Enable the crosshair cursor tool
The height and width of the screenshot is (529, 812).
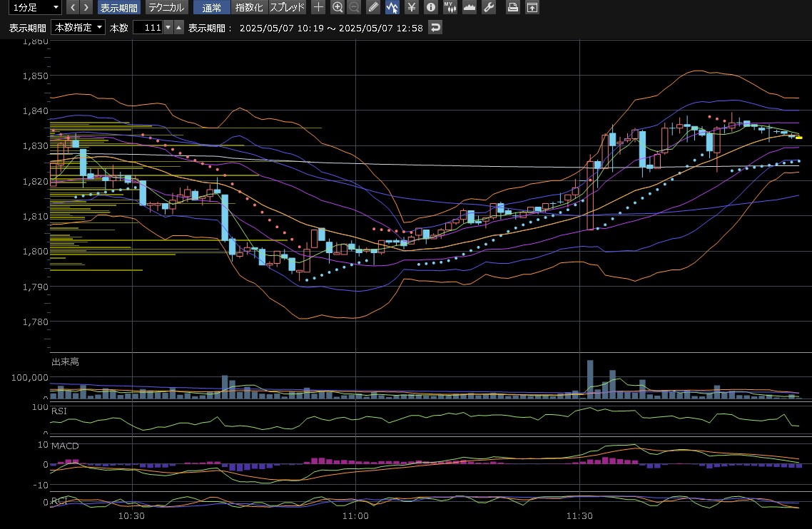[x=318, y=7]
